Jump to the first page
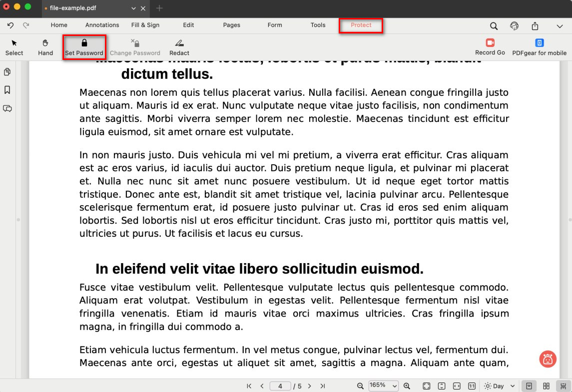The width and height of the screenshot is (572, 392). 249,386
